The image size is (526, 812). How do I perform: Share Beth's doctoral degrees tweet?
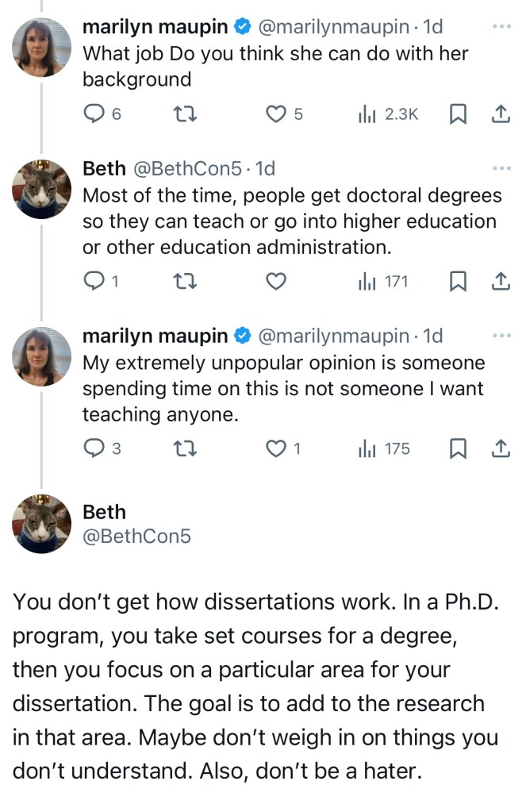500,281
